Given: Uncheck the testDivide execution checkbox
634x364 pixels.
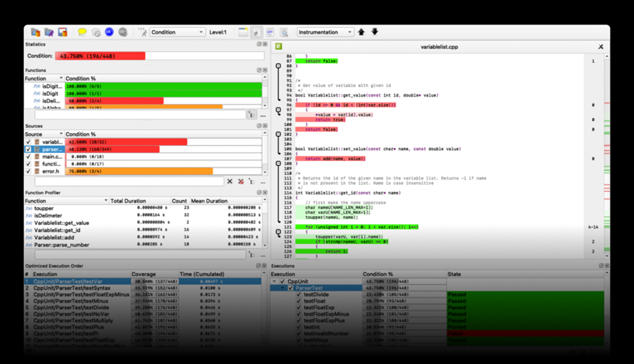Looking at the screenshot, I should point(299,294).
